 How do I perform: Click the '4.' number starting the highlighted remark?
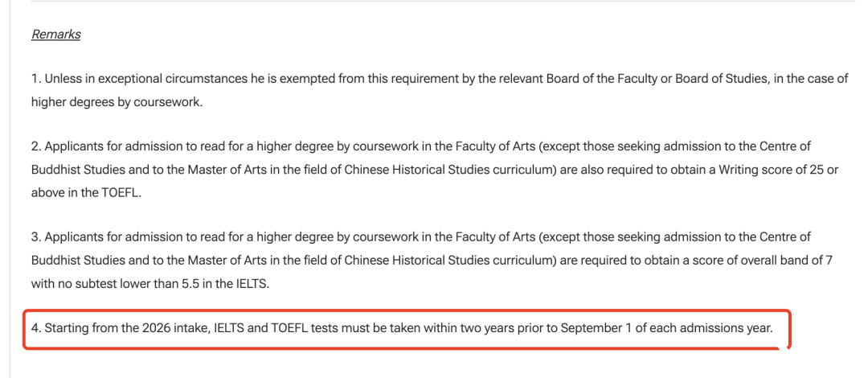(x=36, y=328)
